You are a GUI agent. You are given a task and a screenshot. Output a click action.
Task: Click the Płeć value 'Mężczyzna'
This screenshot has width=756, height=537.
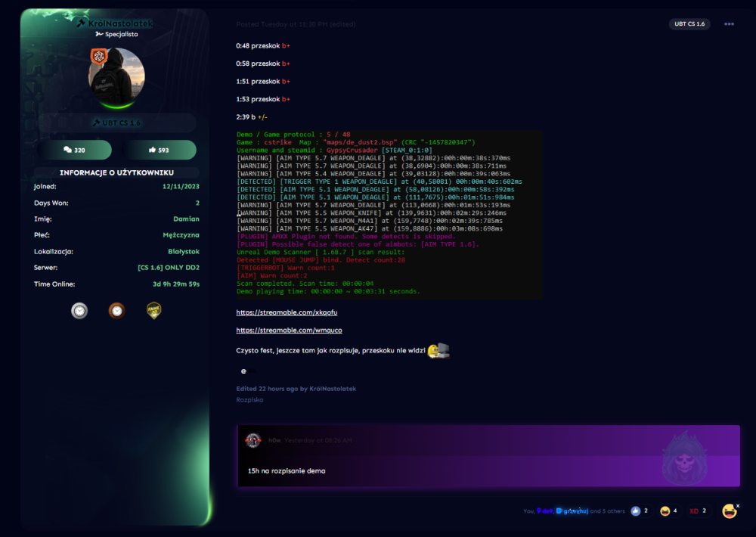click(181, 235)
